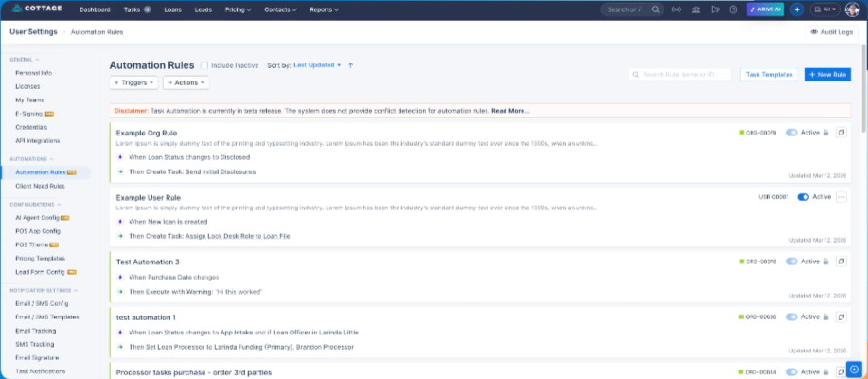Screen dimensions: 868x379
Task: Enable the Include Inactive checkbox
Action: [x=204, y=65]
